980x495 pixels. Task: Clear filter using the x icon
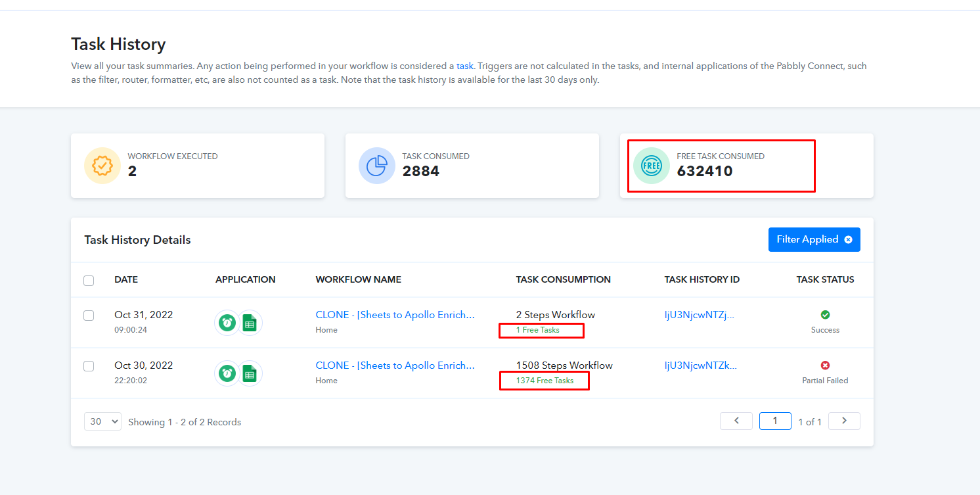pos(848,240)
